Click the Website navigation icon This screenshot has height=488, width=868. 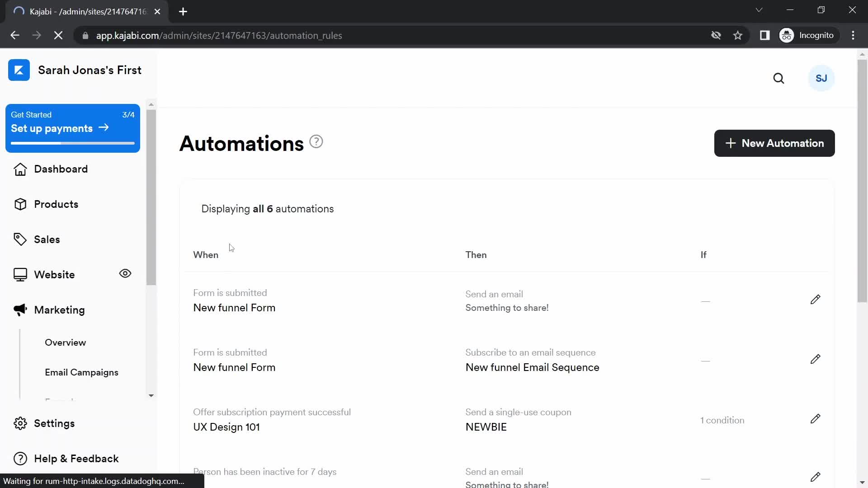tap(20, 274)
